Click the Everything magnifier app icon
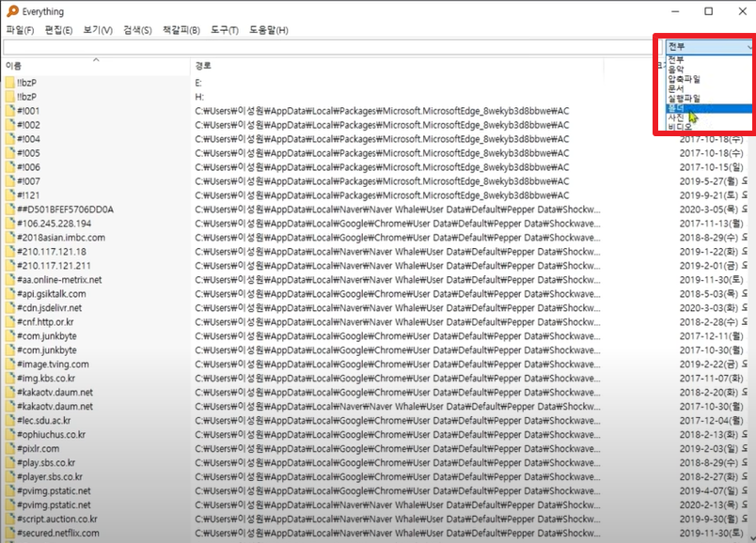Viewport: 756px width, 543px height. click(12, 11)
